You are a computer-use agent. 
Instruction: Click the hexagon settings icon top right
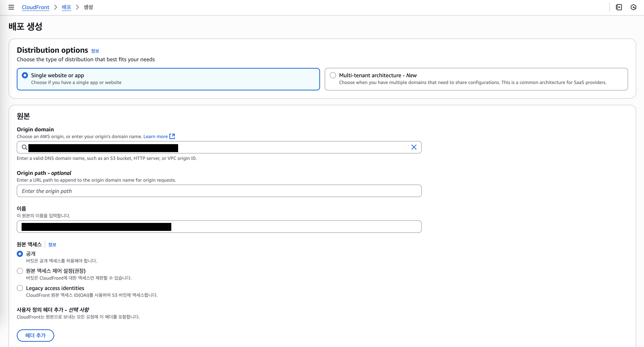pos(633,7)
